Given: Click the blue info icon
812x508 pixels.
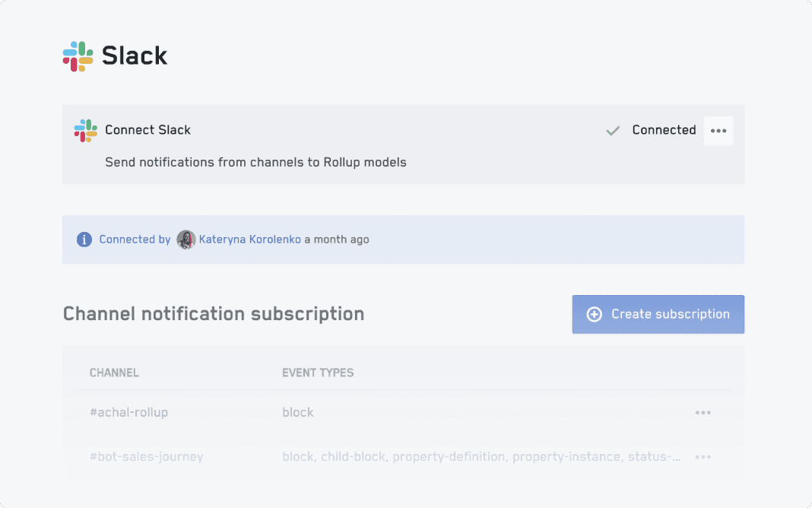Looking at the screenshot, I should 84,240.
